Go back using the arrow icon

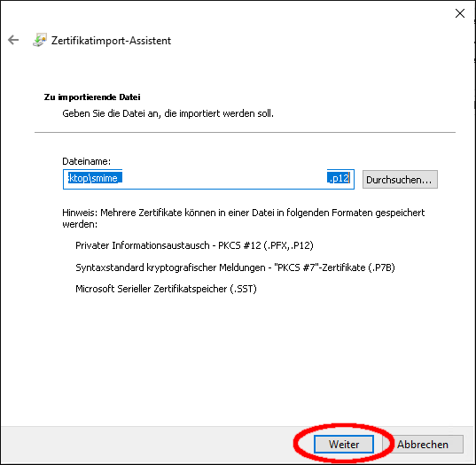[13, 40]
